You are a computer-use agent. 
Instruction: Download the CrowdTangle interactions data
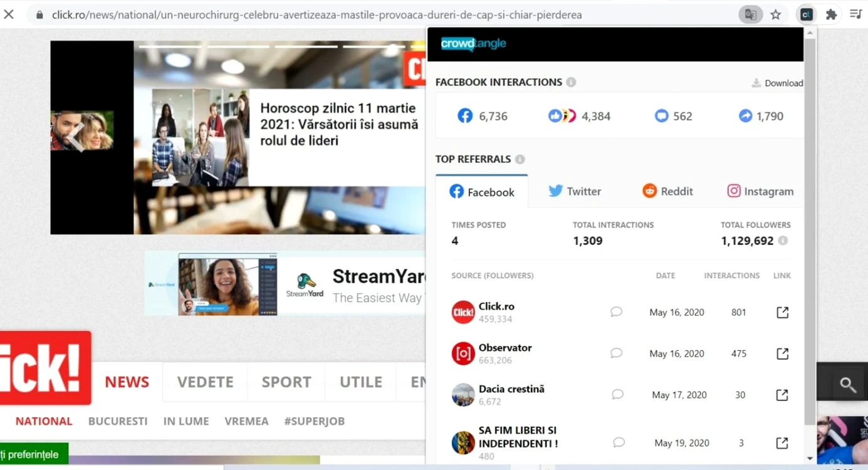tap(777, 83)
